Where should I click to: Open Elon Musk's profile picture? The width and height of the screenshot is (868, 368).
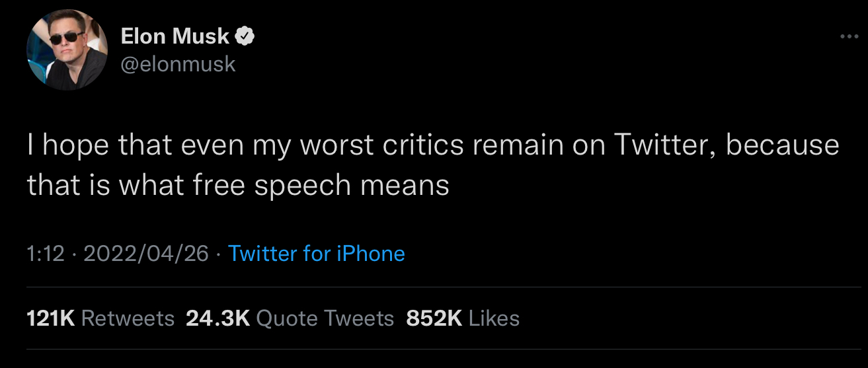[67, 50]
